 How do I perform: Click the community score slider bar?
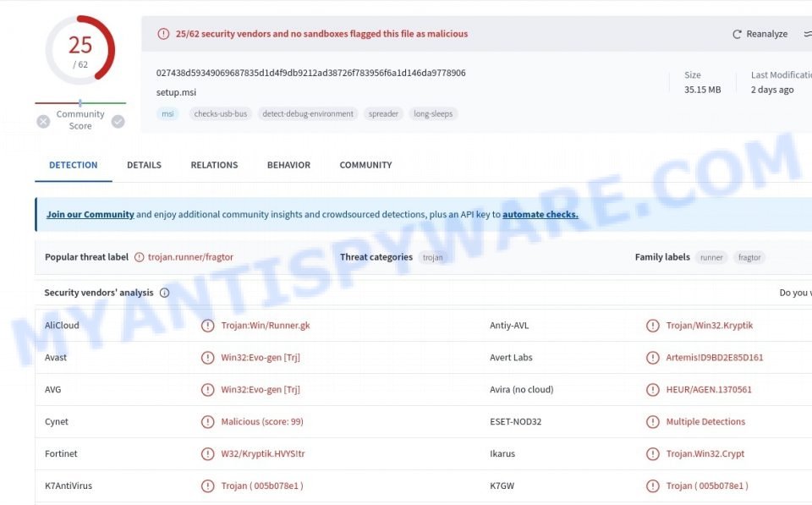coord(80,103)
